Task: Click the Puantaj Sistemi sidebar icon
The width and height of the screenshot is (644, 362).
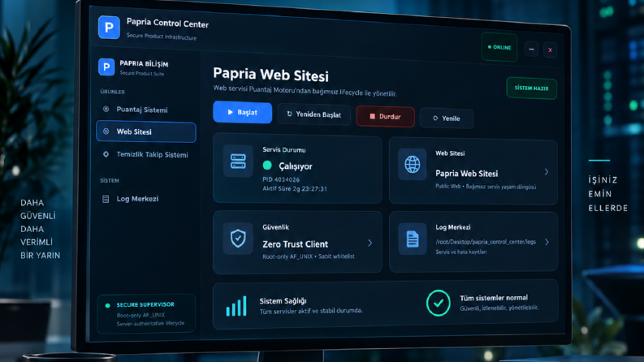Action: pos(106,110)
